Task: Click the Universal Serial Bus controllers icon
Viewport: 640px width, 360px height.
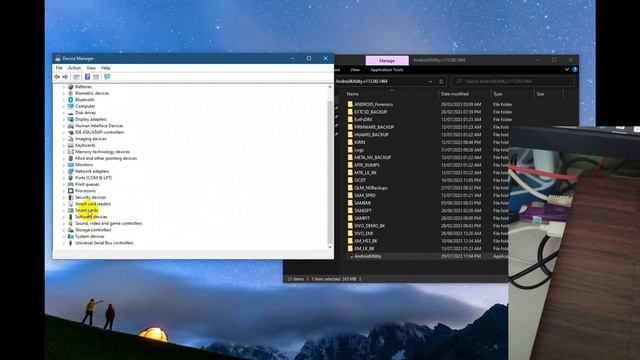Action: (71, 243)
